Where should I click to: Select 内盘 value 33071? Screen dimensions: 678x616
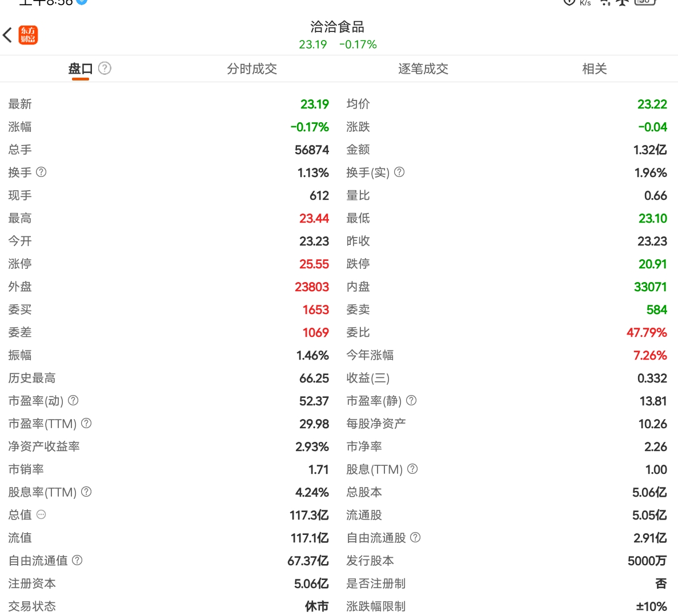point(651,287)
